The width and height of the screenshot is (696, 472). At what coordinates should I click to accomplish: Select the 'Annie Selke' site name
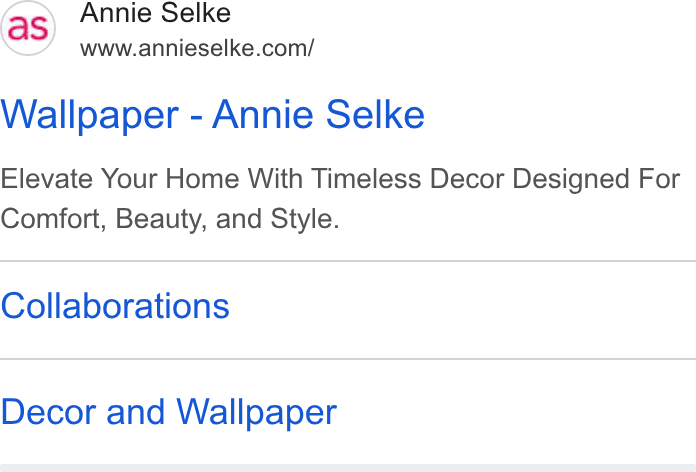click(155, 12)
